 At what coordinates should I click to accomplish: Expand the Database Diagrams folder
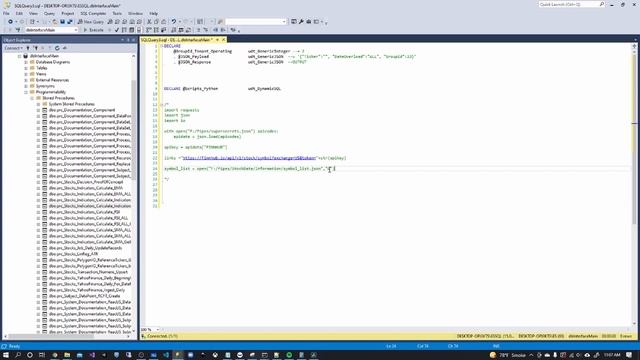[x=26, y=62]
